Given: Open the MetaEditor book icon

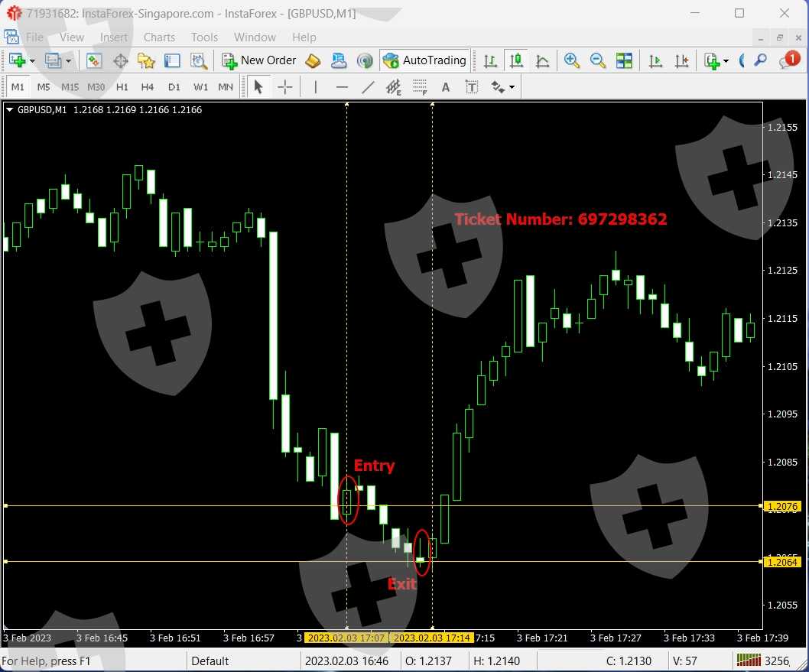Looking at the screenshot, I should 313,61.
